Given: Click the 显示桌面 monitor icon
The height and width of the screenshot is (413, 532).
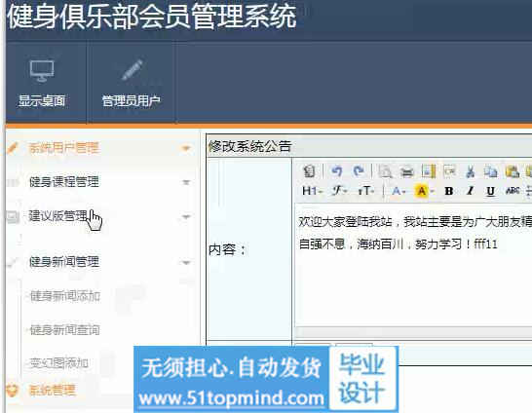Looking at the screenshot, I should (42, 70).
